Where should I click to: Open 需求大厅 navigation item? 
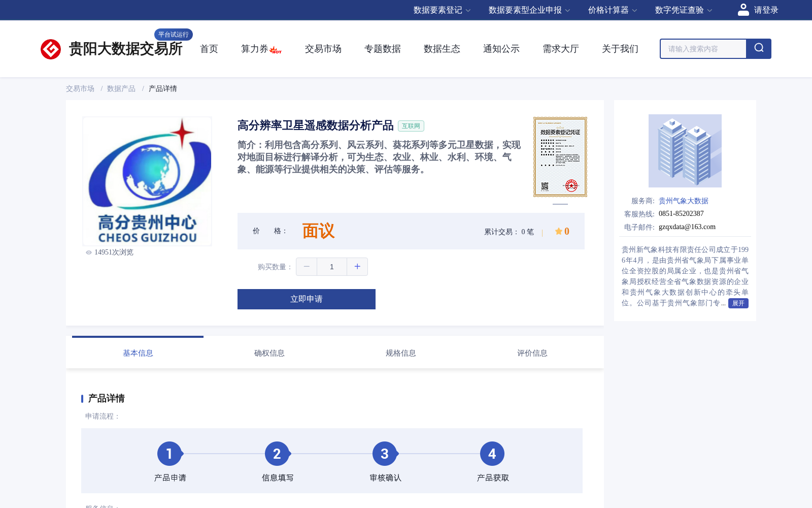point(561,49)
